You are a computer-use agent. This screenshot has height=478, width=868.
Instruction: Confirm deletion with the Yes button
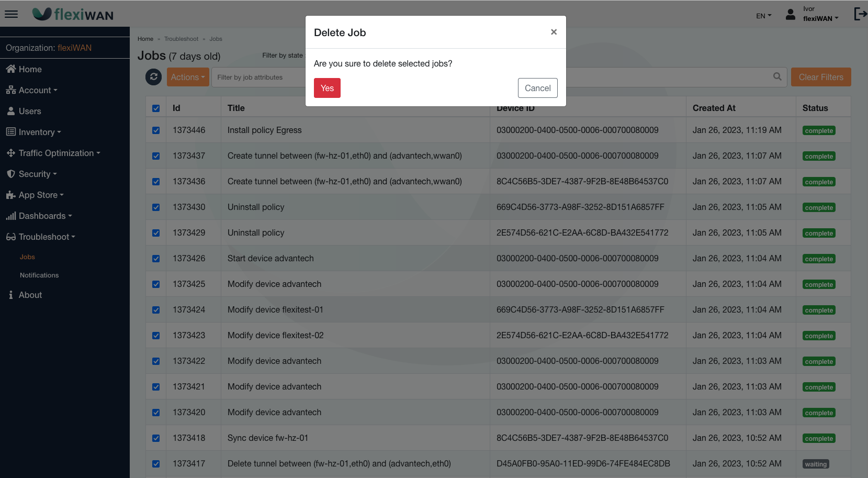tap(327, 88)
